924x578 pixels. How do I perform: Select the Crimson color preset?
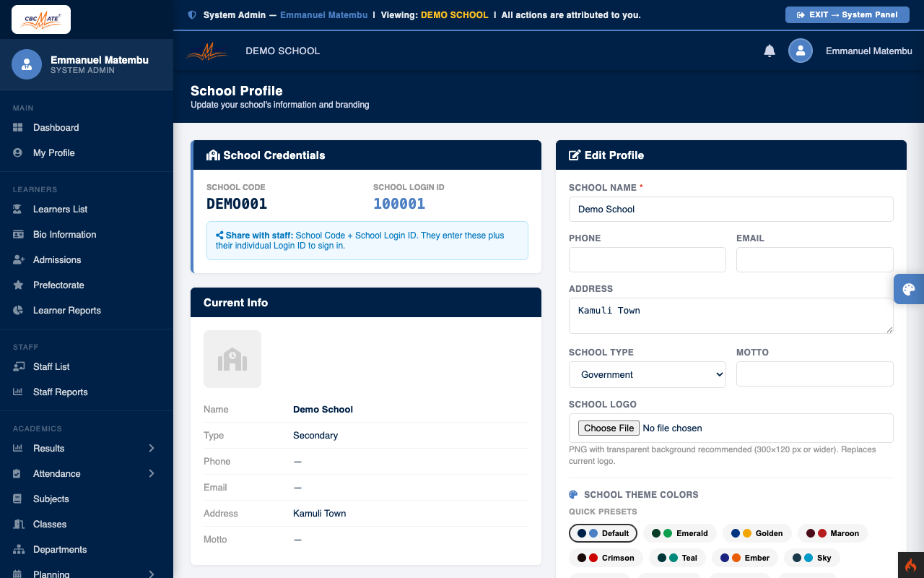pos(606,558)
